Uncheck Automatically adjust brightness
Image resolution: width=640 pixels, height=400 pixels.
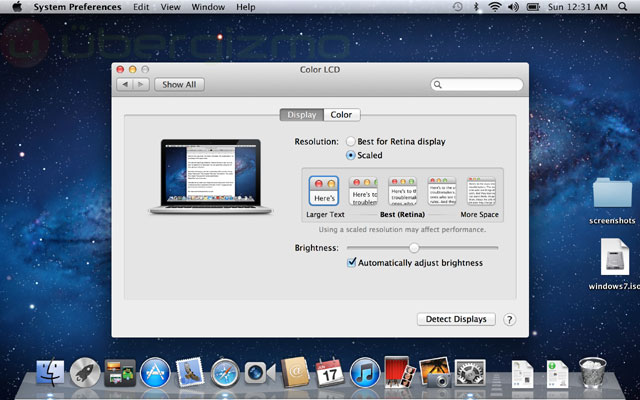point(352,263)
